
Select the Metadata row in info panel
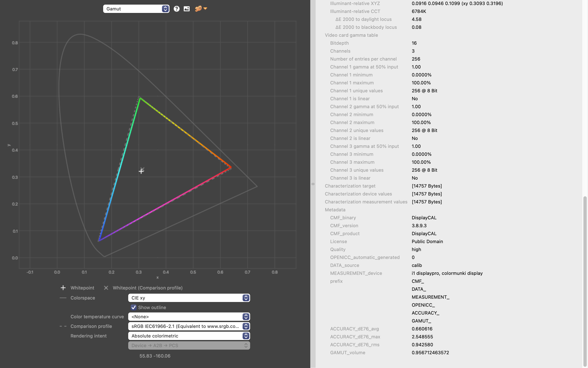pyautogui.click(x=335, y=210)
